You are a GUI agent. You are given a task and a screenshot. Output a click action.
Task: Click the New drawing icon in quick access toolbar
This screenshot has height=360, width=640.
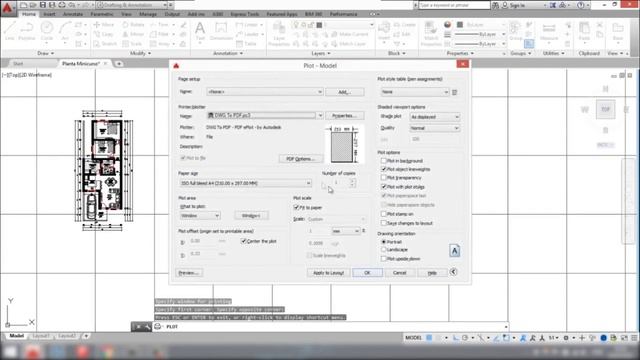(x=24, y=5)
